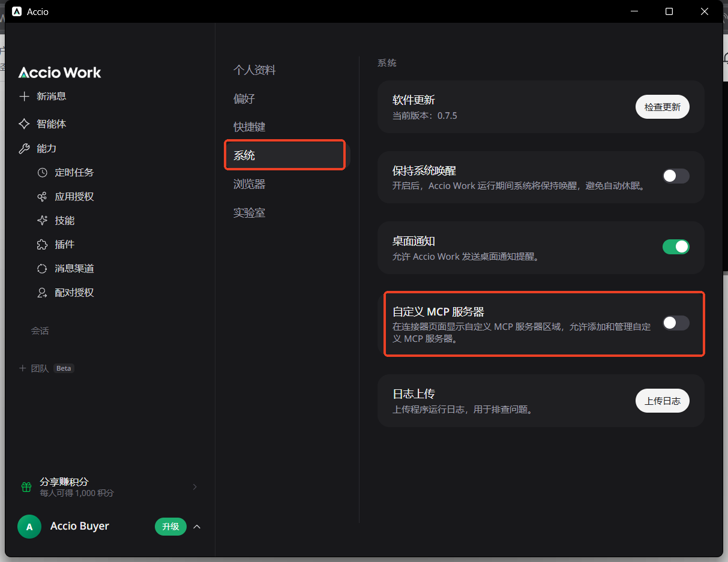The height and width of the screenshot is (562, 728).
Task: Click the 团队 Beta entry
Action: tap(47, 368)
